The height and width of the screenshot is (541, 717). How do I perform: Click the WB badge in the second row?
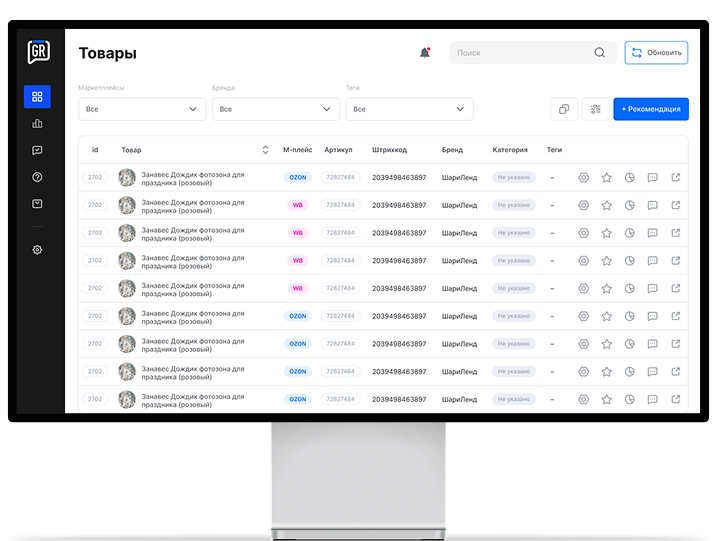[298, 205]
